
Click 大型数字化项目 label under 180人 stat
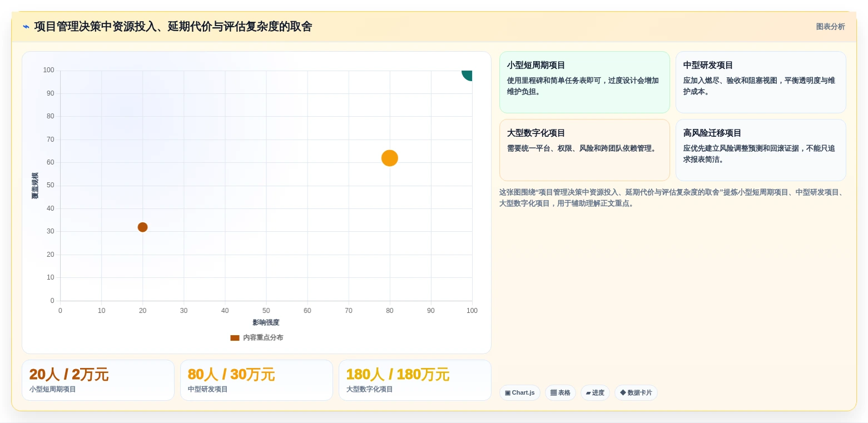(x=370, y=390)
